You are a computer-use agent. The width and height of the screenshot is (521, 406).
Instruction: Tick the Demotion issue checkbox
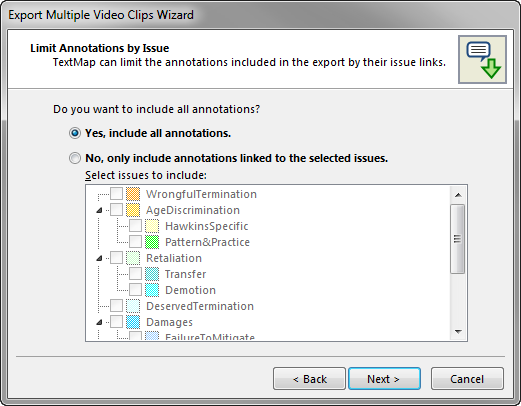(135, 289)
